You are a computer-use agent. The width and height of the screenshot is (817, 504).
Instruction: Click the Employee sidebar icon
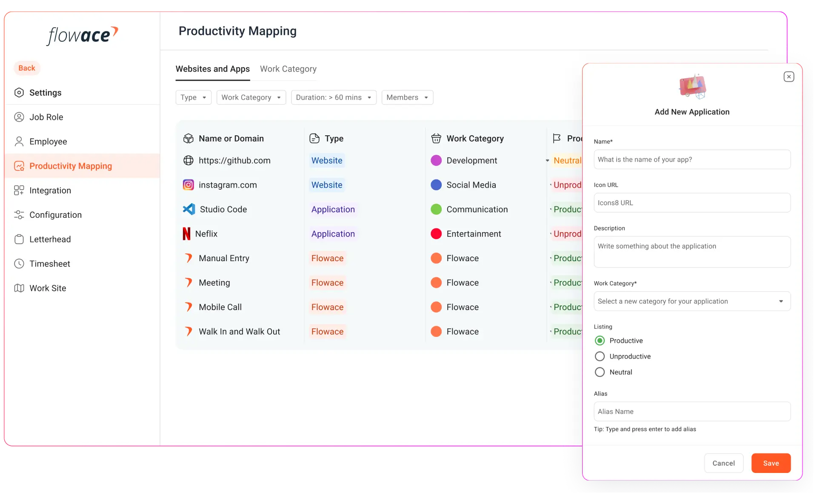coord(19,141)
